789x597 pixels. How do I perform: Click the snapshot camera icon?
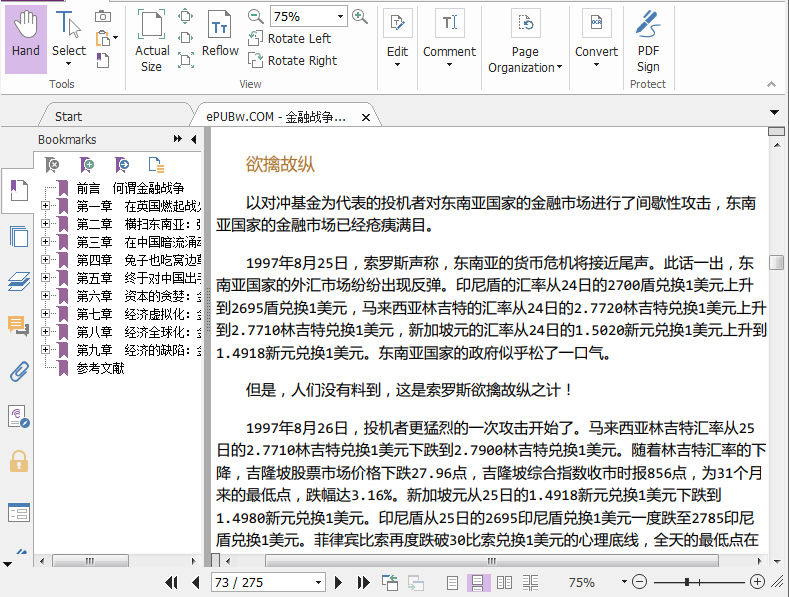103,17
